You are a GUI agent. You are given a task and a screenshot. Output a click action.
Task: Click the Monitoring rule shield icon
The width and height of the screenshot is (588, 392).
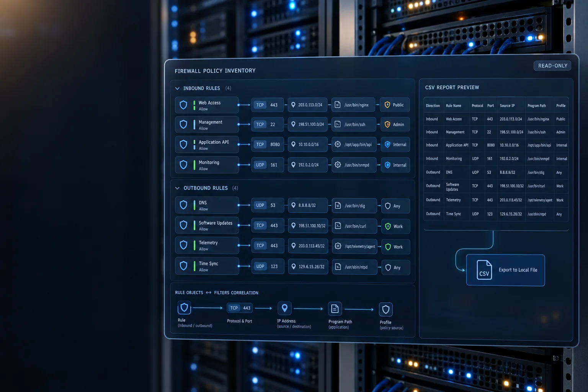pyautogui.click(x=183, y=165)
